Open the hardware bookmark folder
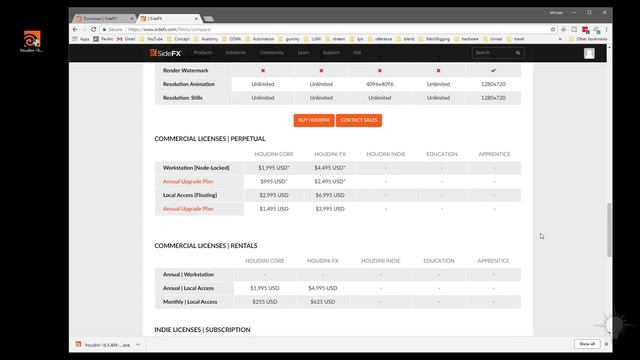640x360 pixels. click(466, 39)
